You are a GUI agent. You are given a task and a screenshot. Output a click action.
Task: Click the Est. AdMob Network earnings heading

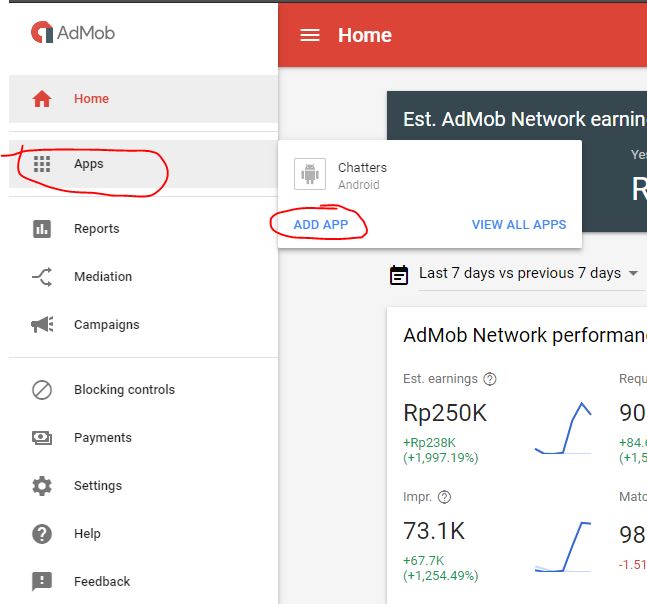point(525,119)
